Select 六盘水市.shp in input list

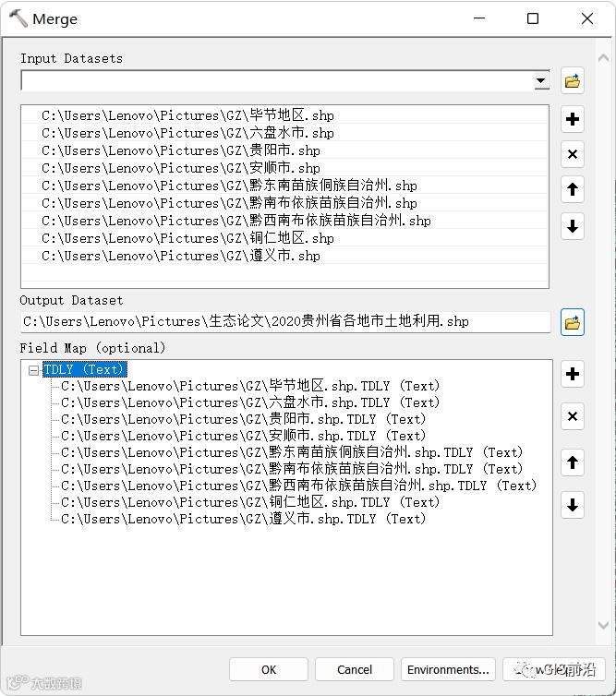[284, 133]
